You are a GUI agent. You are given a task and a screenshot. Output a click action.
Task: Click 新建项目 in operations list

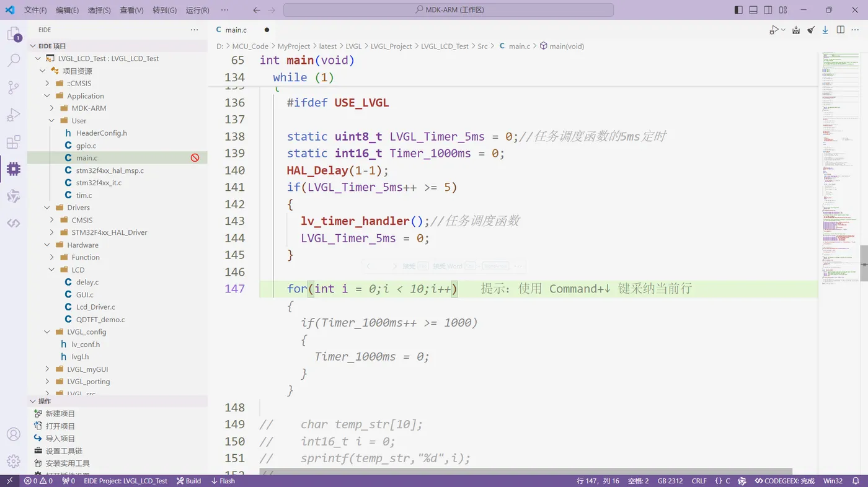pyautogui.click(x=60, y=413)
